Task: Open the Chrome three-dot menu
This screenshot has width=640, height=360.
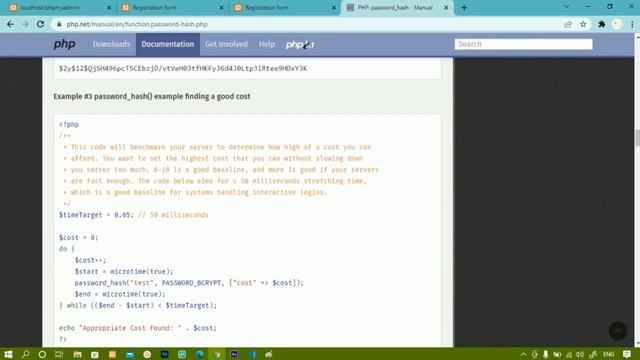Action: pos(632,24)
